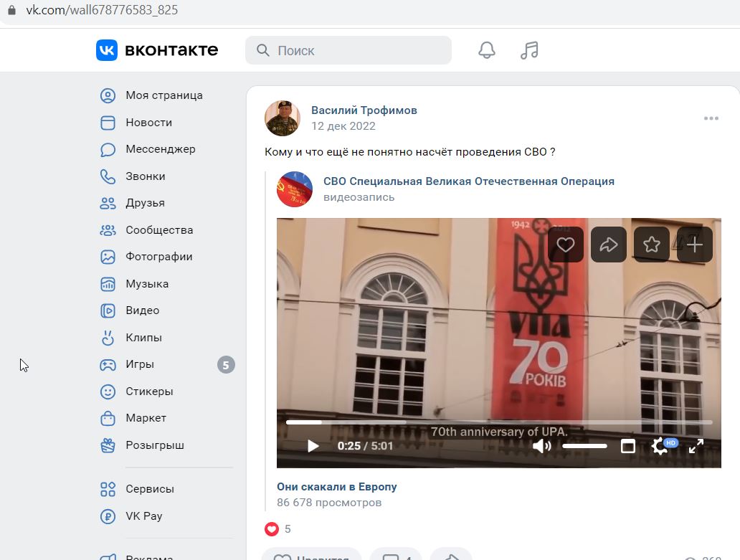Image resolution: width=740 pixels, height=560 pixels.
Task: Click the Игры badge showing 5
Action: coord(226,365)
